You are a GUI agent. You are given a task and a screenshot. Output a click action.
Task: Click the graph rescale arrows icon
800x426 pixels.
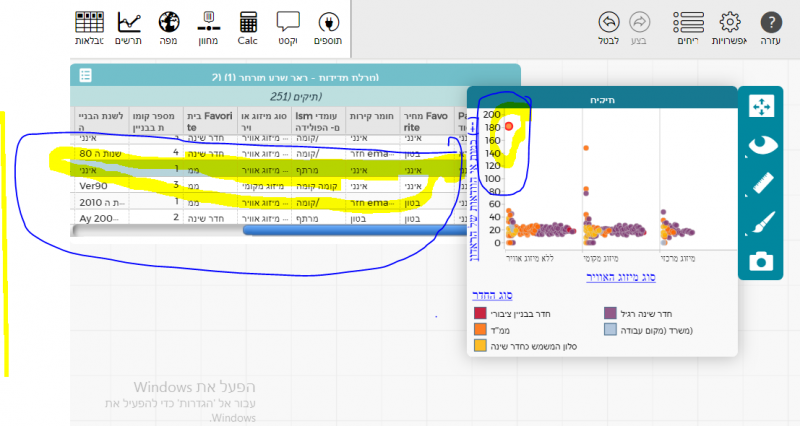pos(762,107)
